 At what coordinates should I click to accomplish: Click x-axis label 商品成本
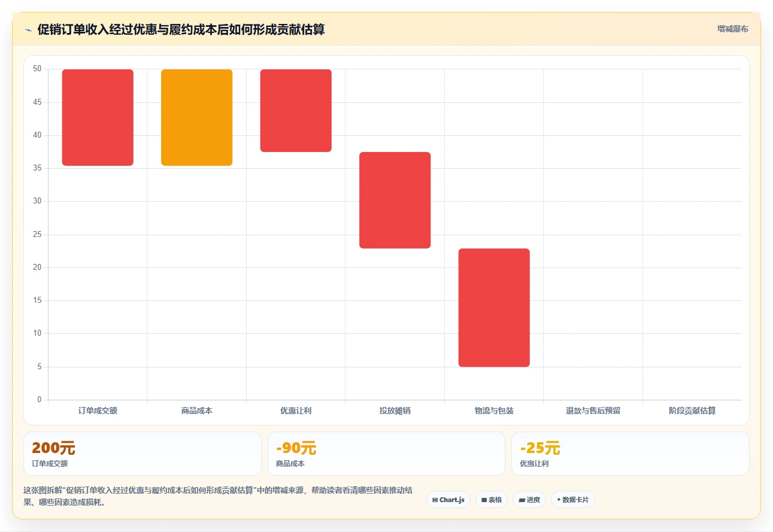point(197,411)
